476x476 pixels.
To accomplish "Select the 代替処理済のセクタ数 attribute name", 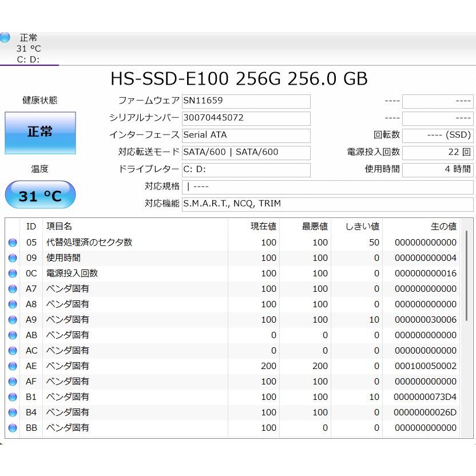I will (x=89, y=242).
